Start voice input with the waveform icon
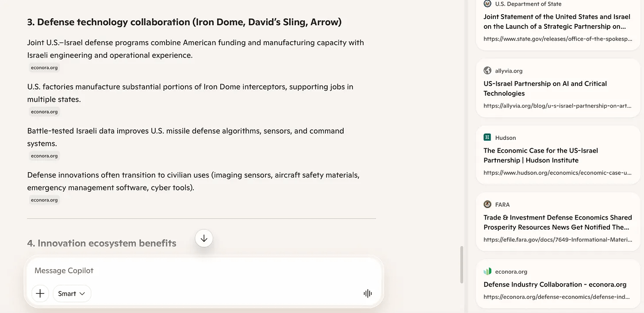644x313 pixels. coord(368,294)
